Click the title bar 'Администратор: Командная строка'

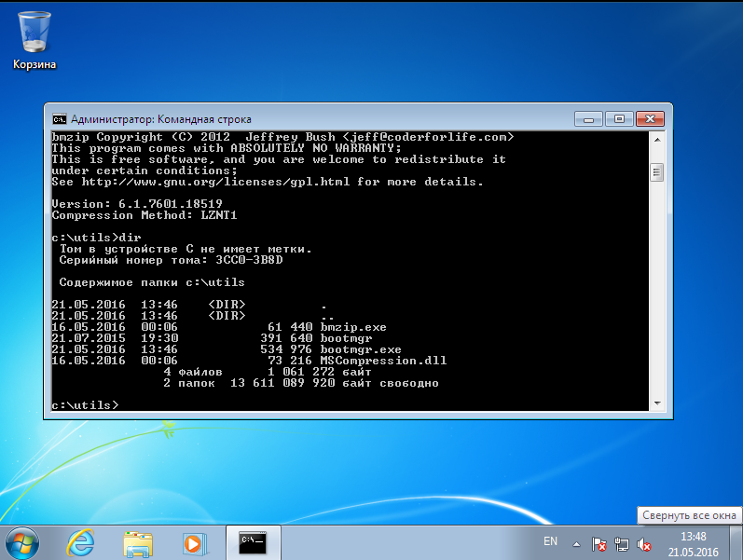pos(161,119)
